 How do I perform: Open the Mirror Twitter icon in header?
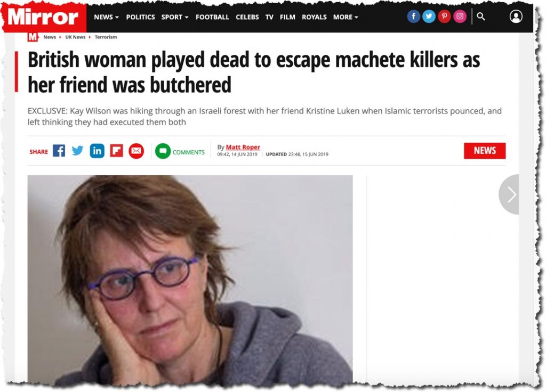coord(429,17)
